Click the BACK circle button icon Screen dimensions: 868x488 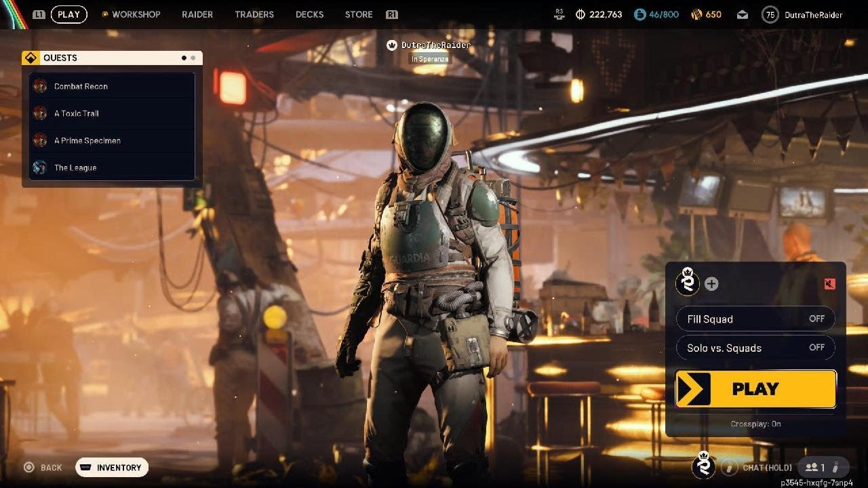pyautogui.click(x=29, y=468)
